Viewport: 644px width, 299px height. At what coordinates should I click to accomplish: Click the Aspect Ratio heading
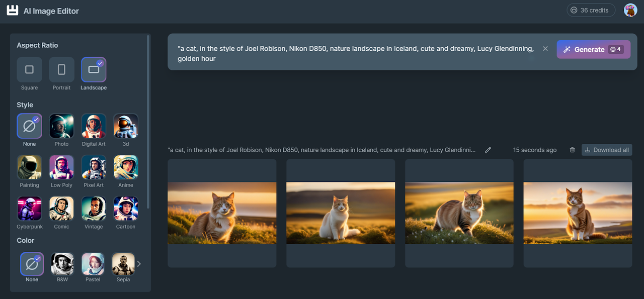click(37, 45)
